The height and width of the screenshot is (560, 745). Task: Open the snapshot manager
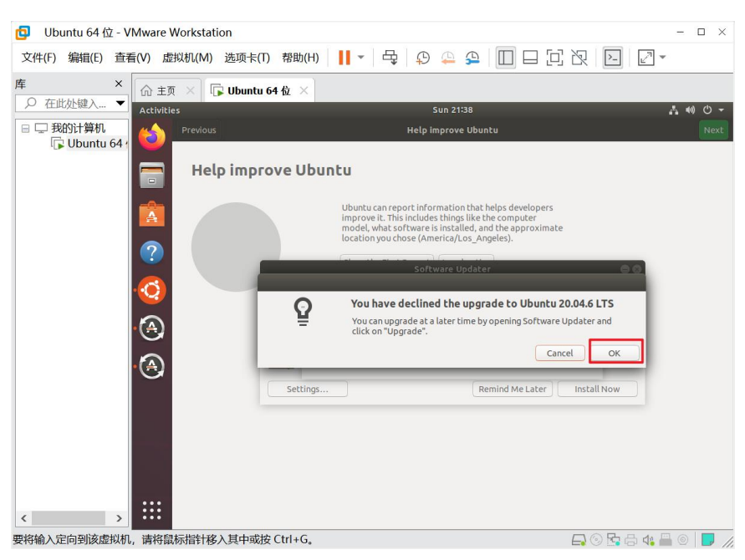(472, 58)
